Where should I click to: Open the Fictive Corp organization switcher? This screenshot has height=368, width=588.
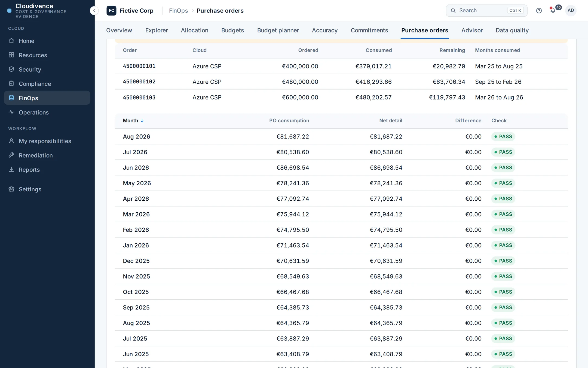click(x=130, y=11)
